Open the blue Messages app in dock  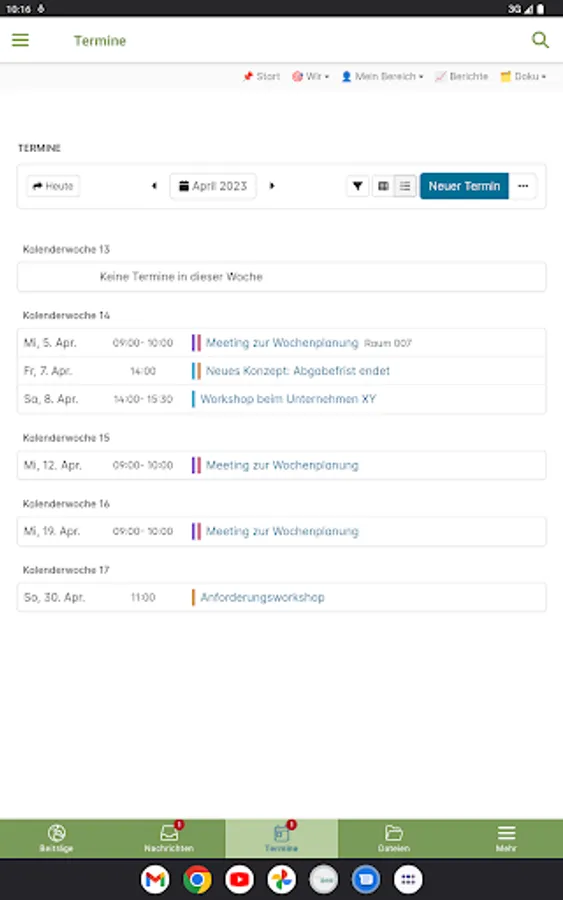pyautogui.click(x=366, y=879)
